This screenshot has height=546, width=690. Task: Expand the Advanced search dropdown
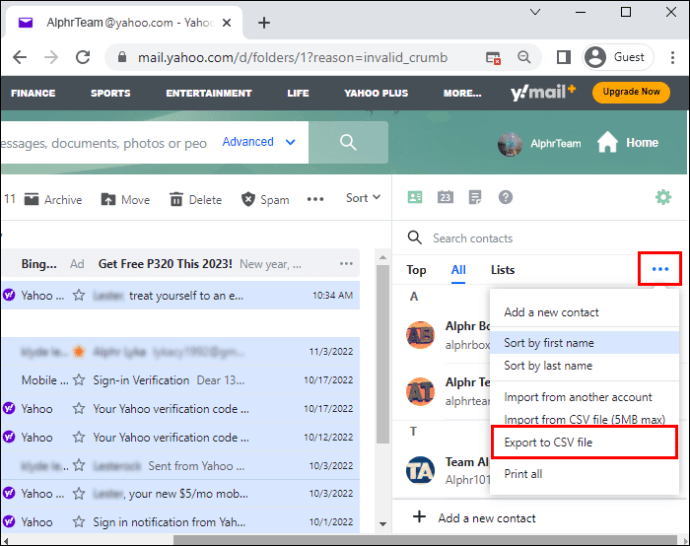(x=258, y=142)
